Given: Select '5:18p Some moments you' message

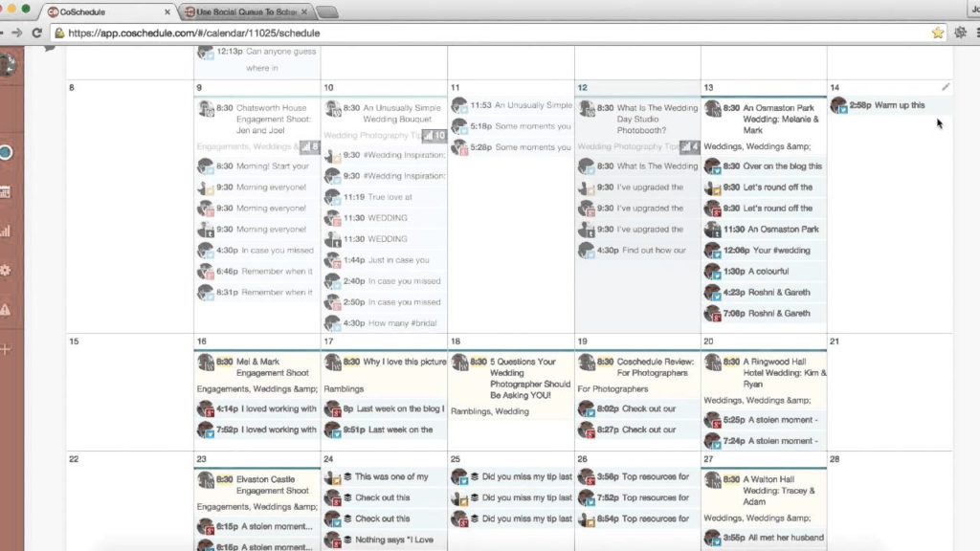Looking at the screenshot, I should point(511,126).
